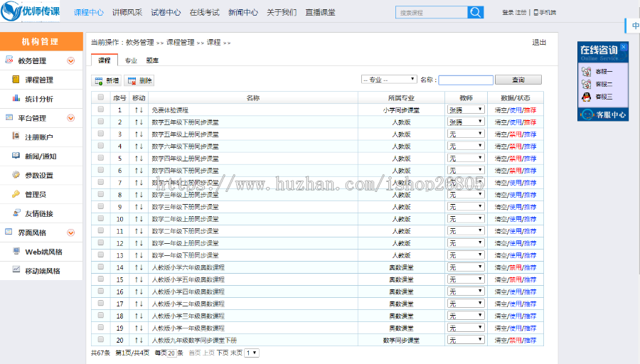Screen dimensions: 640x364
Task: Collapse the 教务管理 sidebar section
Action: [70, 61]
